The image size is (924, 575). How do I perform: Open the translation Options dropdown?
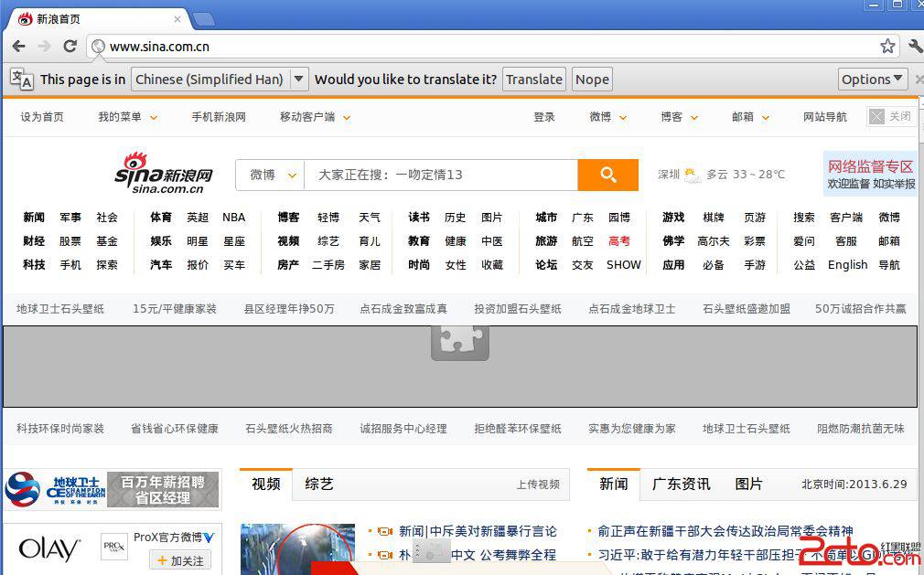[x=872, y=79]
